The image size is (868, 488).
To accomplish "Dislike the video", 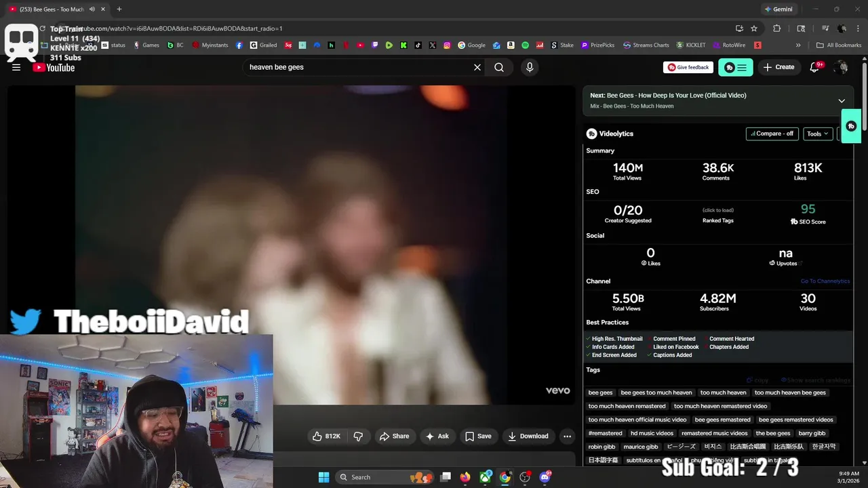I will 359,436.
